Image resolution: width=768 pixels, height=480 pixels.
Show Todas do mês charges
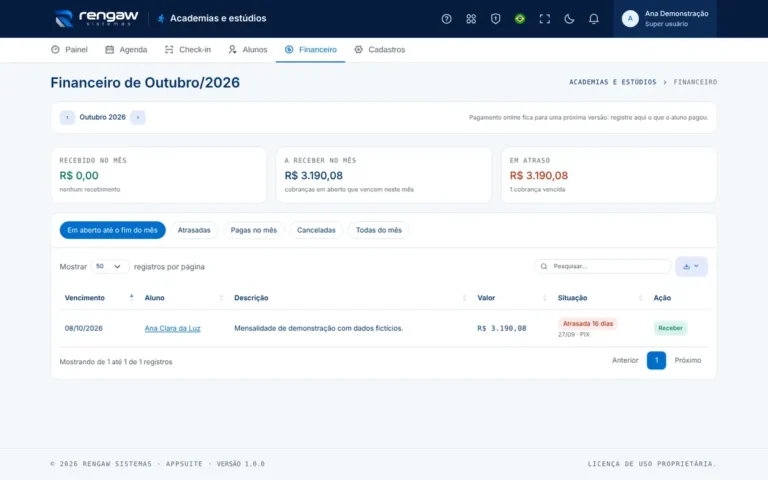pyautogui.click(x=379, y=230)
